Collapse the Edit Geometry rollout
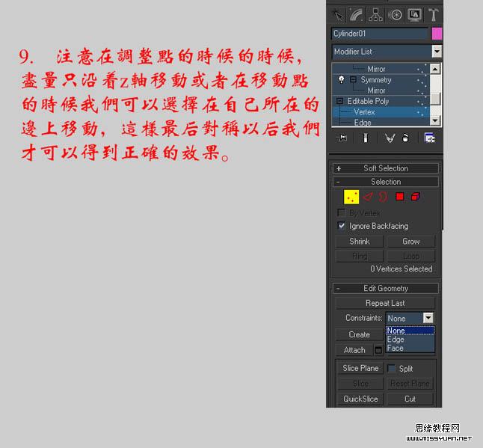 386,289
